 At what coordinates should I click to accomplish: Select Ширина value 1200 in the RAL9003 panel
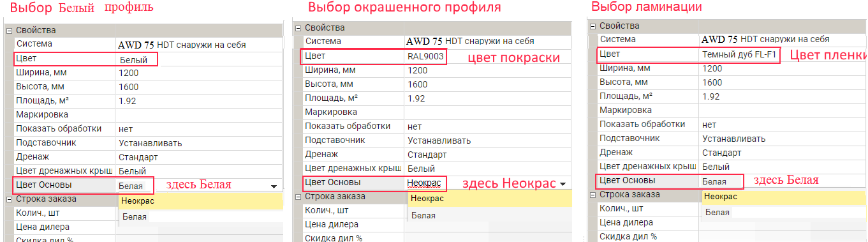(418, 70)
